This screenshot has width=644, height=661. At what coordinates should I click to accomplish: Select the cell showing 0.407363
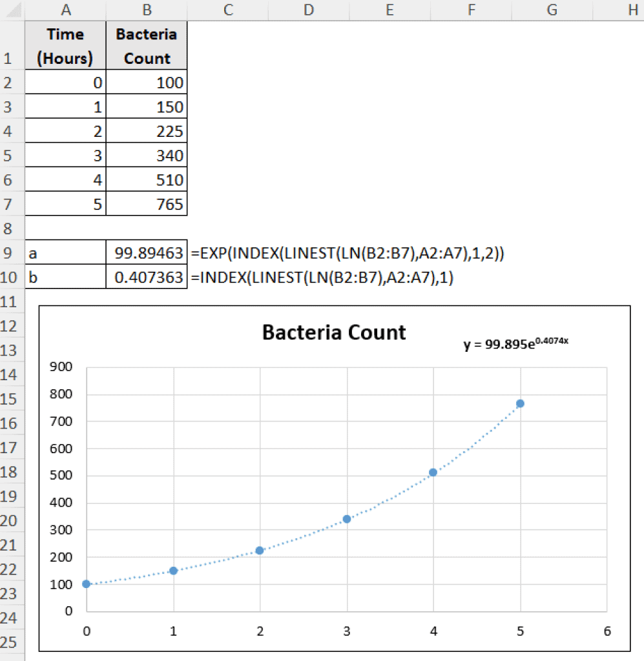[x=146, y=277]
